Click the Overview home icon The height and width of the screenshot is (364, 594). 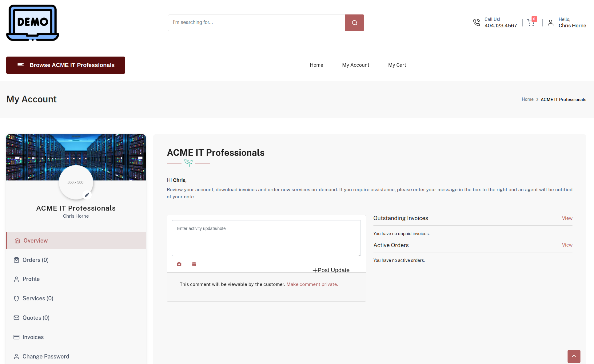click(18, 241)
